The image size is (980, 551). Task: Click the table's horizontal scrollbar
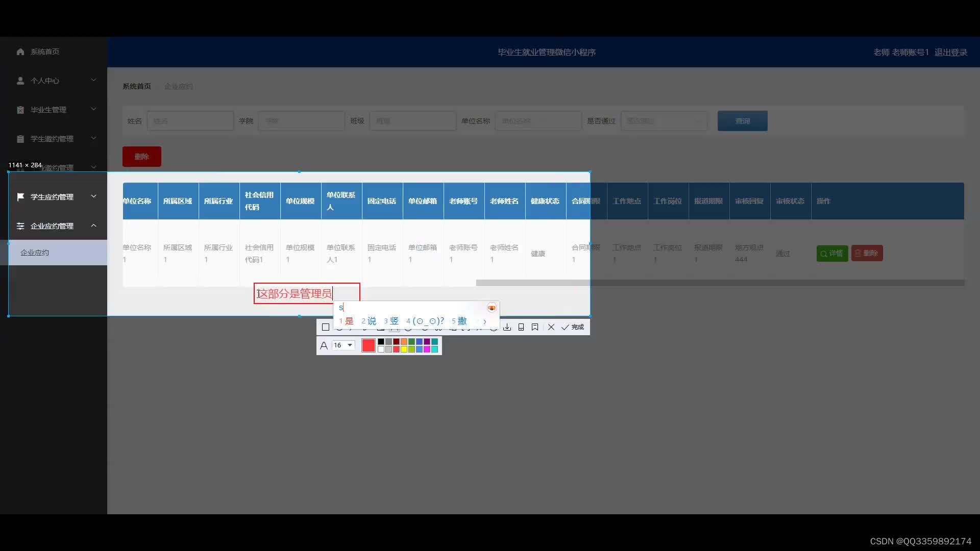(720, 283)
